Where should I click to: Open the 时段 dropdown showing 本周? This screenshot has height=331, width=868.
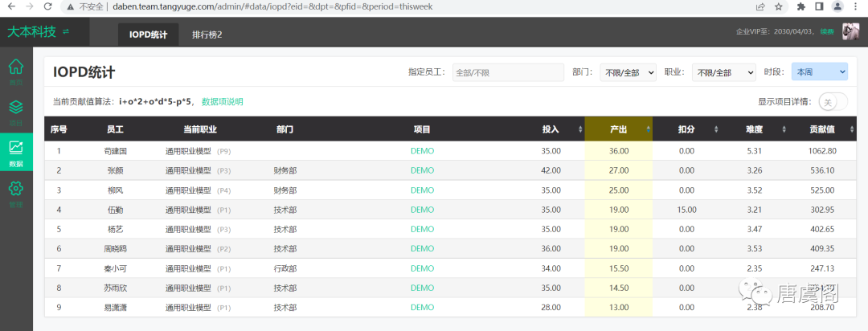point(819,72)
